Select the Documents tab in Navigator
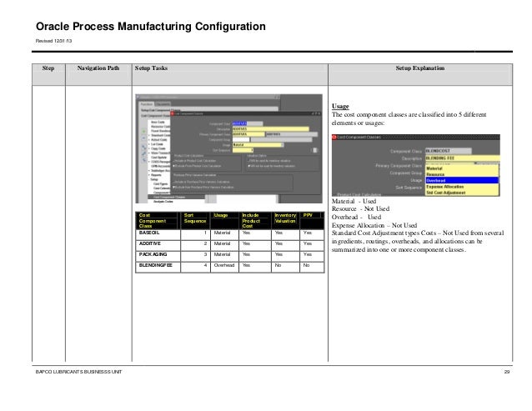The height and width of the screenshot is (411, 532). 163,104
